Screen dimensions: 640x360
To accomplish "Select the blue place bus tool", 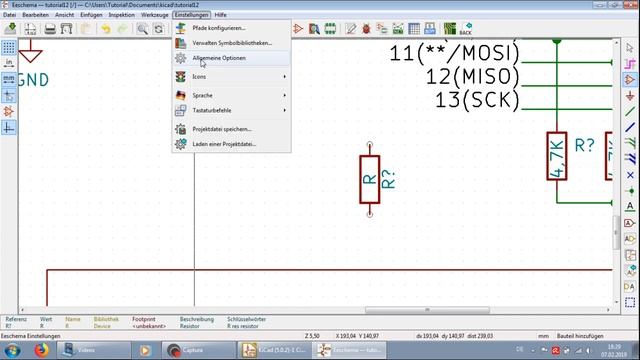I will [x=630, y=127].
